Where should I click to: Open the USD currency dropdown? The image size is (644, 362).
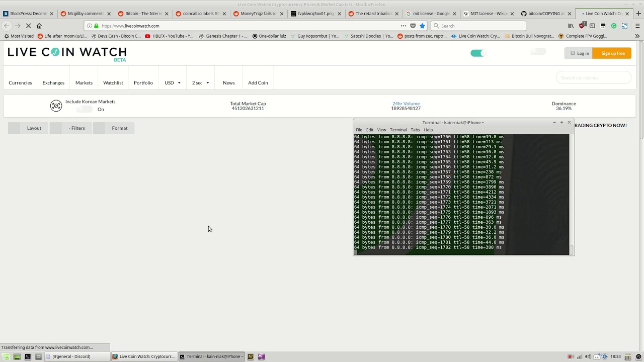tap(173, 83)
